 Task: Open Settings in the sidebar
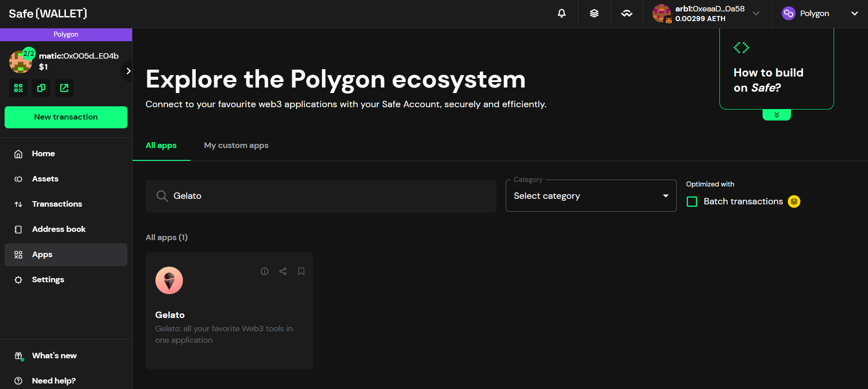coord(66,280)
